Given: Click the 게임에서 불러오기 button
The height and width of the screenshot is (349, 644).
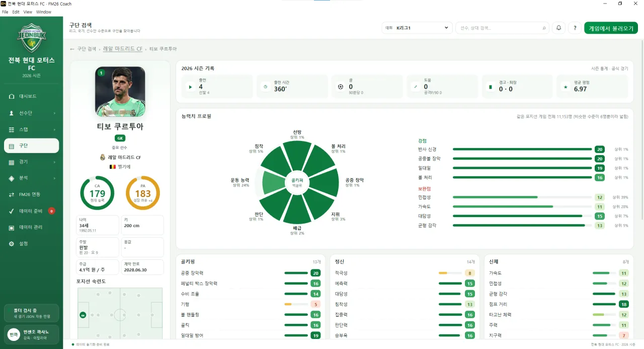Looking at the screenshot, I should [x=611, y=28].
